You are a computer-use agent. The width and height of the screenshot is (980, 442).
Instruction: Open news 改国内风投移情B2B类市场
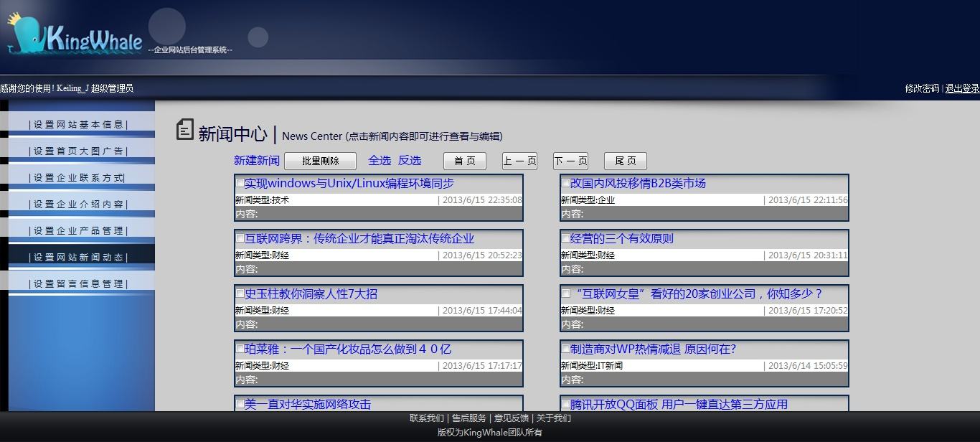pos(639,183)
